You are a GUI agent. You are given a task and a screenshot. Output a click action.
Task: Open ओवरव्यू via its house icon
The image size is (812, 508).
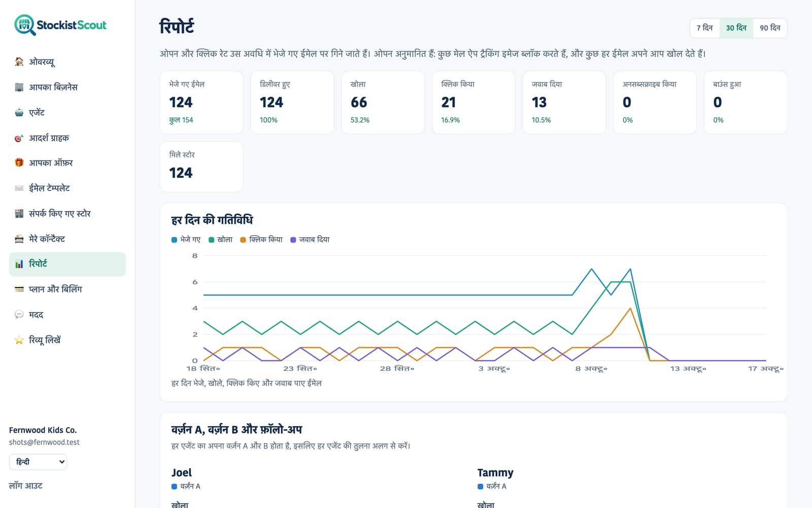tap(19, 61)
